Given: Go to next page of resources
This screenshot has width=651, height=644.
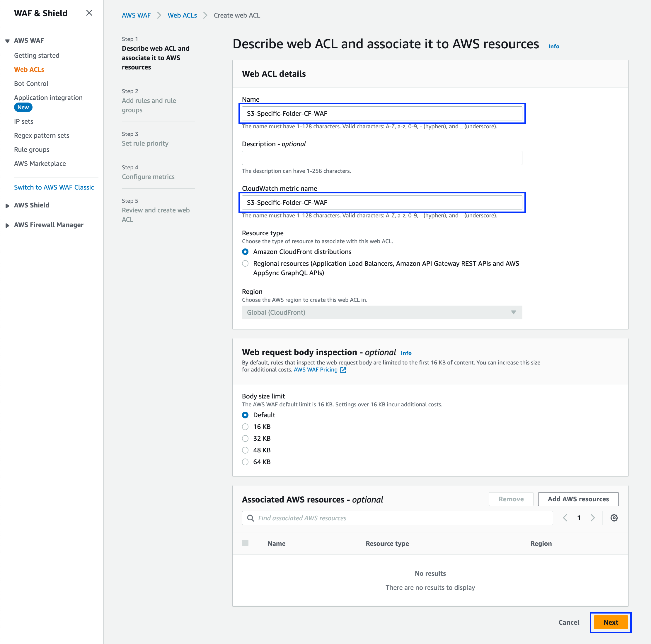Looking at the screenshot, I should point(593,518).
